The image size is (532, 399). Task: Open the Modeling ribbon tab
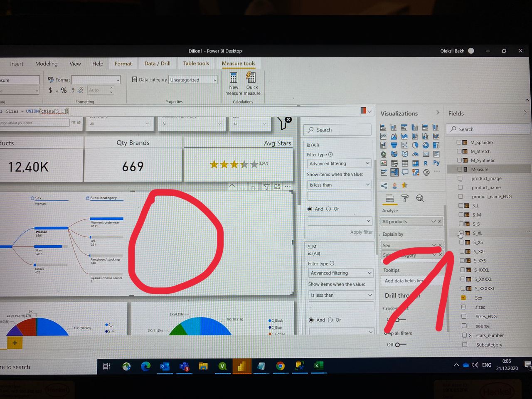click(x=46, y=64)
